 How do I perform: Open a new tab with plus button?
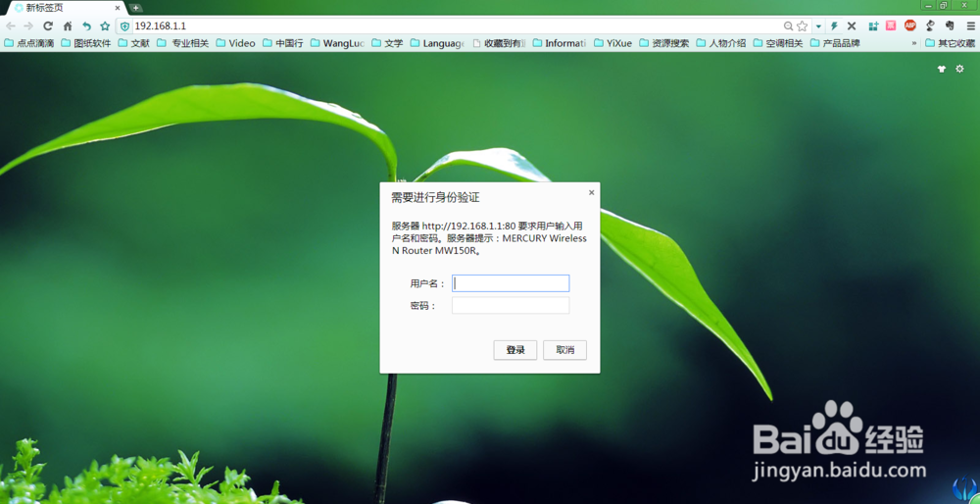(135, 8)
